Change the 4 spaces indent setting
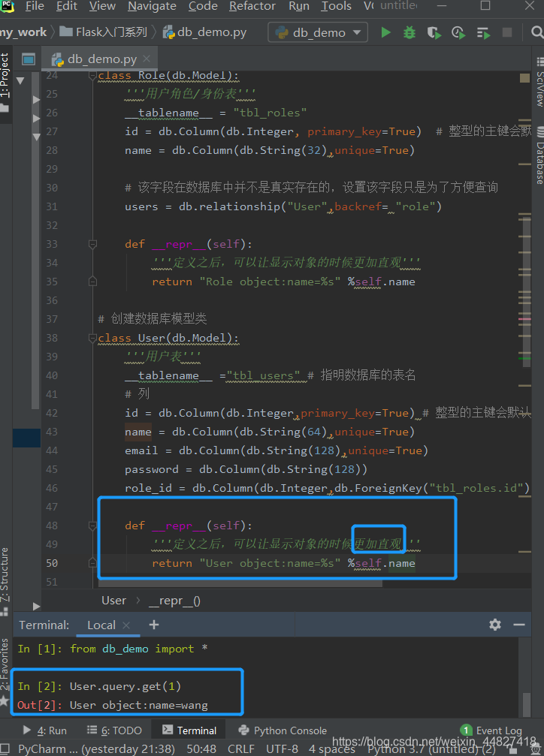Viewport: 544px width, 756px height. 331,749
